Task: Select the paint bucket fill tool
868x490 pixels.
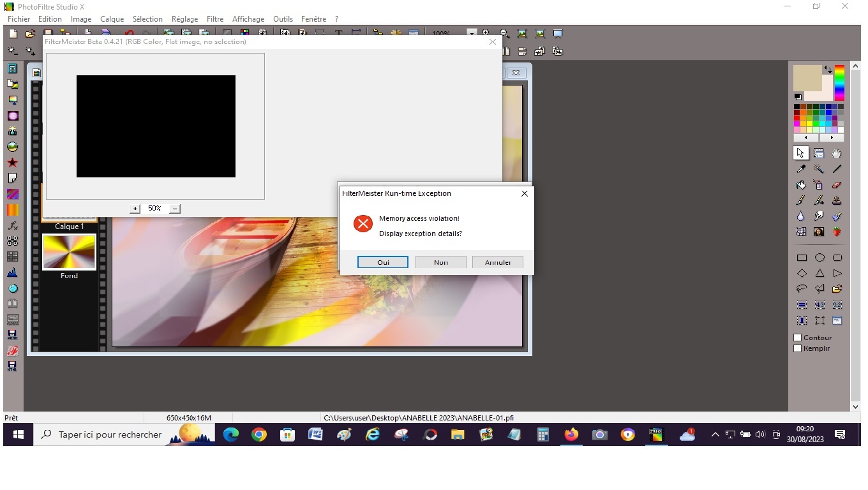Action: 801,185
